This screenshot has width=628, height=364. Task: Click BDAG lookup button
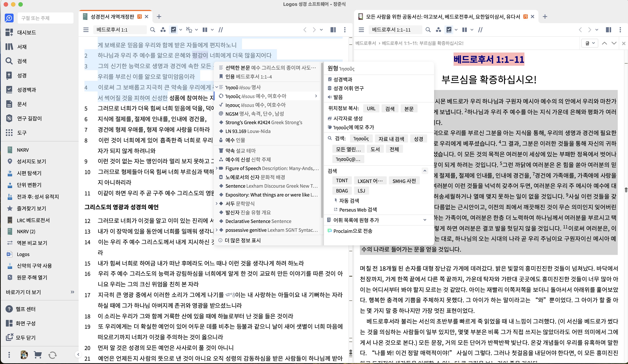pyautogui.click(x=342, y=191)
